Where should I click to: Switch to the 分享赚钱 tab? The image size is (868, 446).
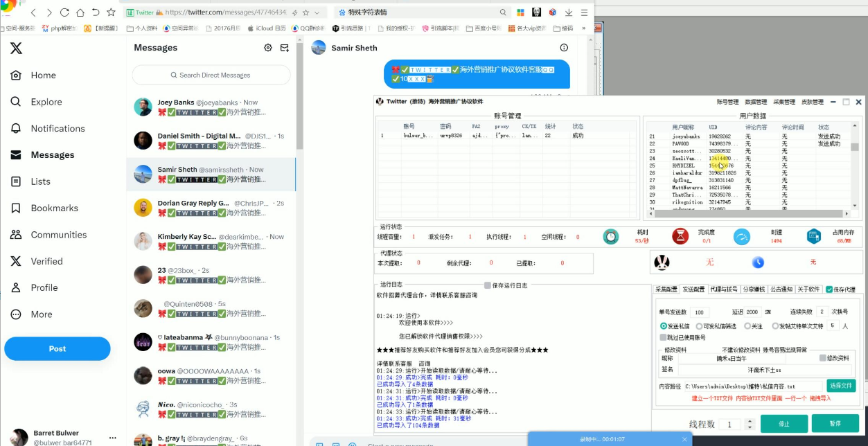(754, 289)
